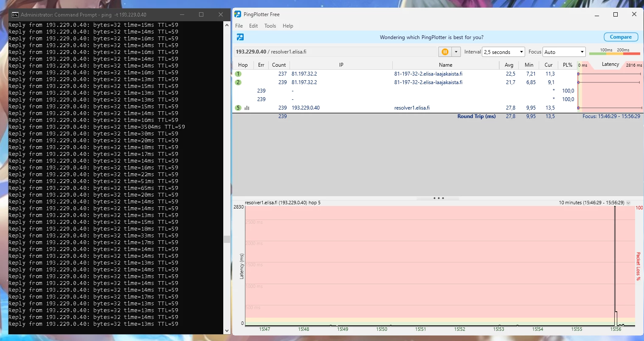The width and height of the screenshot is (644, 341).
Task: Click the ping reply line with time=65ms
Action: click(93, 188)
